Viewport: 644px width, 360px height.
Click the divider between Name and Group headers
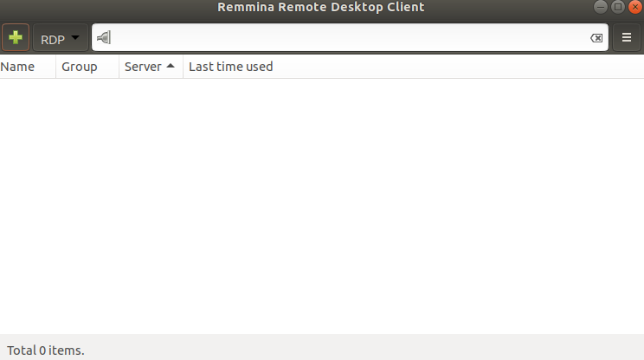(56, 67)
